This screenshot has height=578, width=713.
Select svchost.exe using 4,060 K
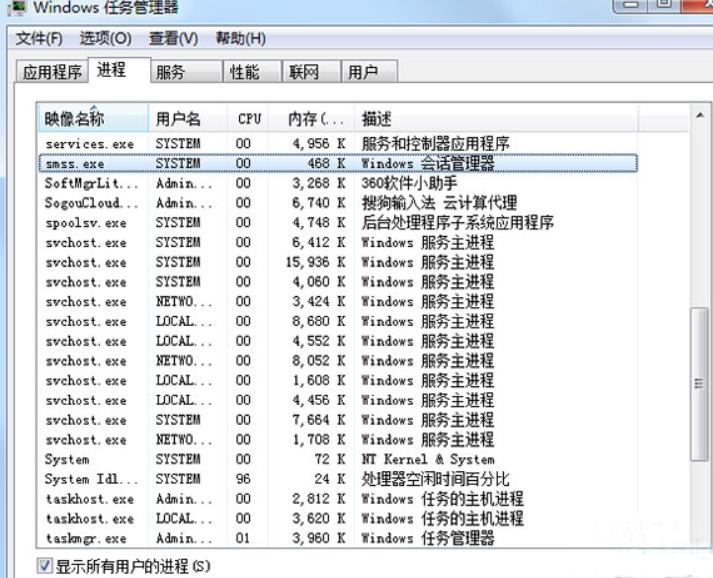point(338,282)
